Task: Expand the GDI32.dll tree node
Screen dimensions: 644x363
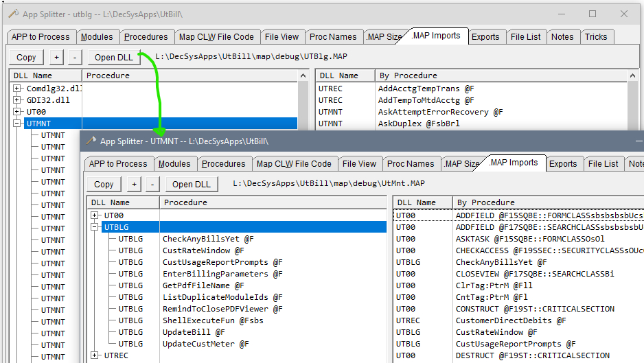Action: coord(17,101)
